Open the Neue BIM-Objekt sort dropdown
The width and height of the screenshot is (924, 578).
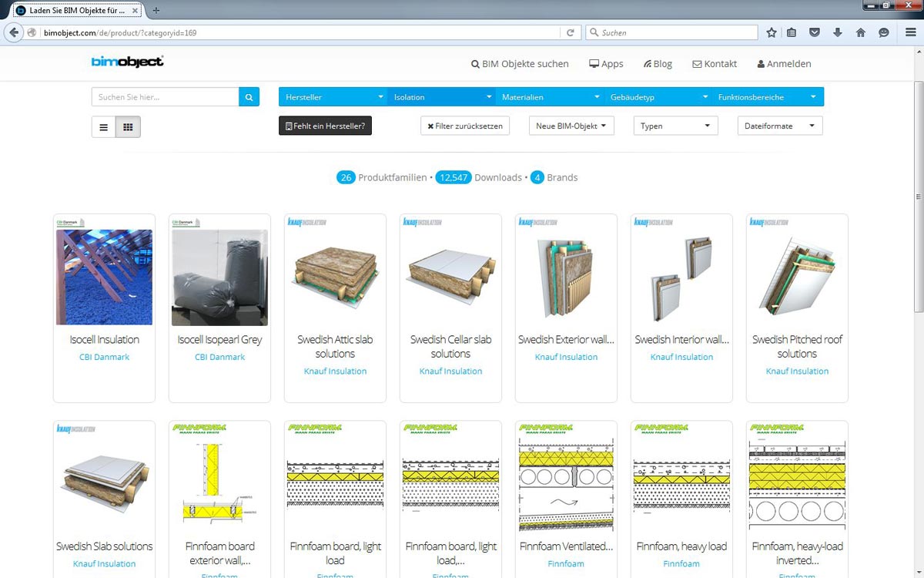tap(571, 126)
